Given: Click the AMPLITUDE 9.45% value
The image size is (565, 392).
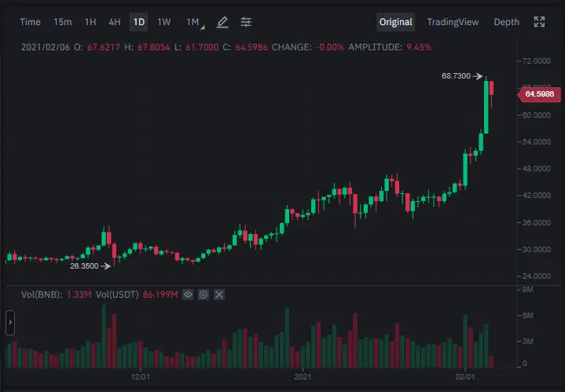Looking at the screenshot, I should (x=419, y=47).
